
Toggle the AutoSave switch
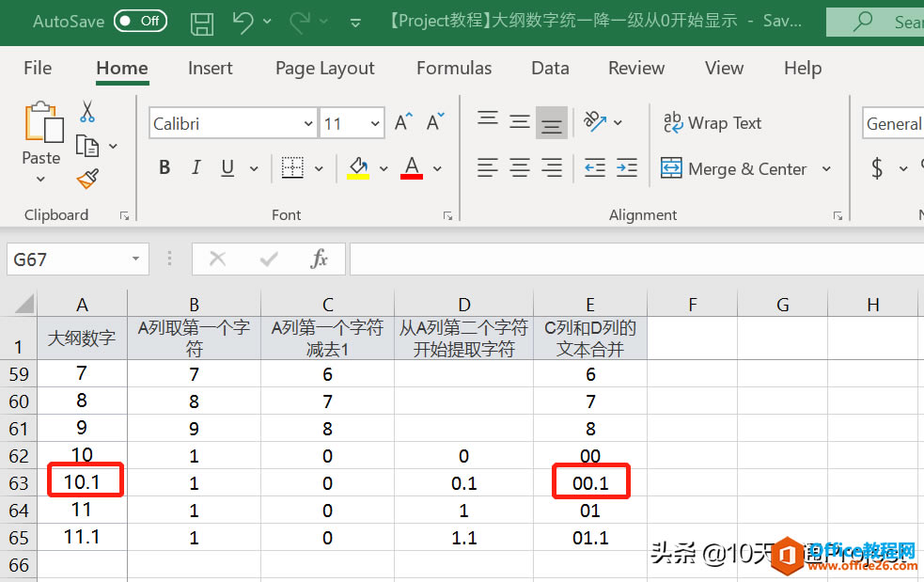click(140, 21)
